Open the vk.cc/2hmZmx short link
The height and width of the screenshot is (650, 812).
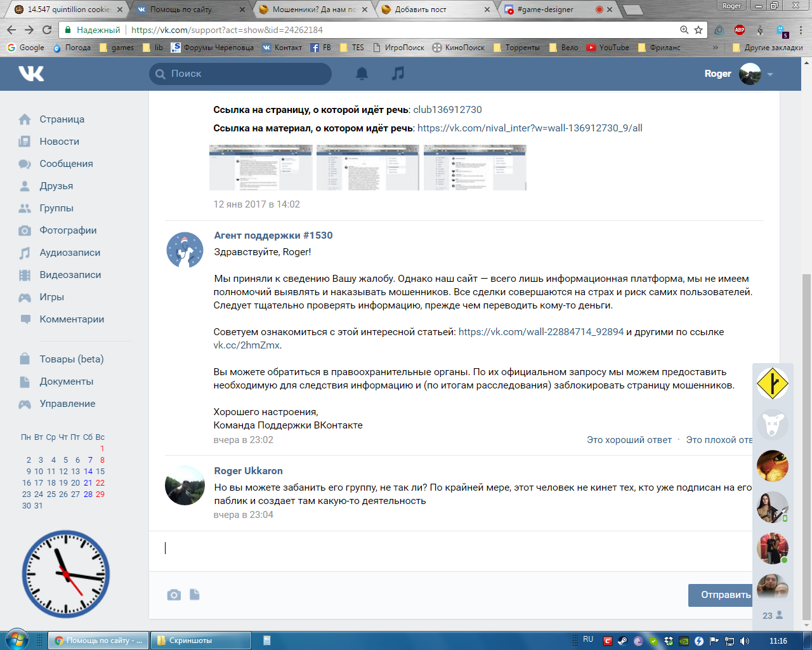[247, 345]
